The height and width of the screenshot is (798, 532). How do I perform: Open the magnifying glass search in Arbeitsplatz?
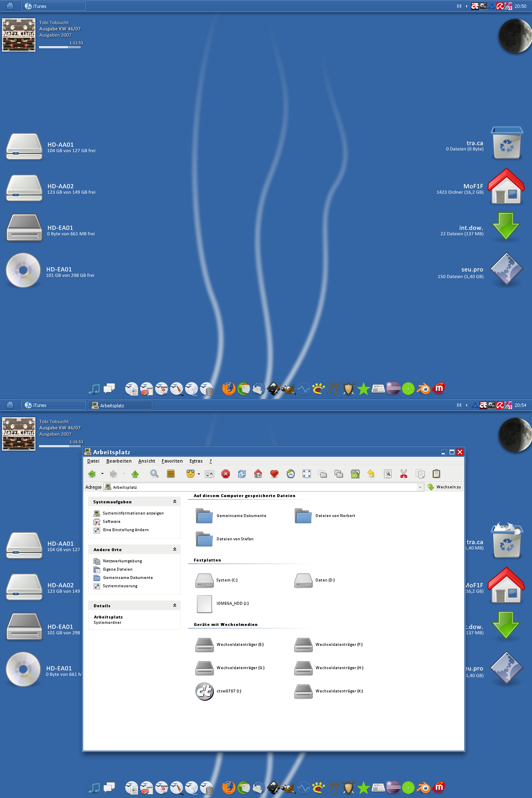[x=154, y=474]
